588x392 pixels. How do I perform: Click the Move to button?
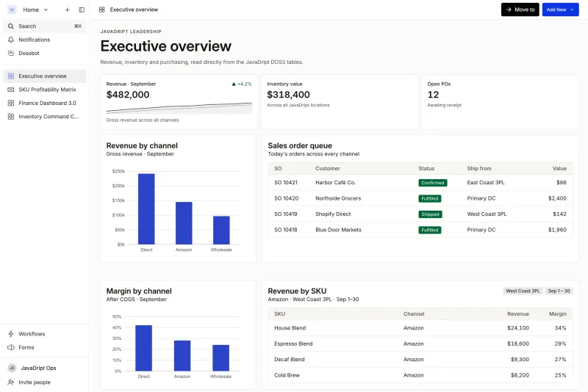click(x=520, y=10)
